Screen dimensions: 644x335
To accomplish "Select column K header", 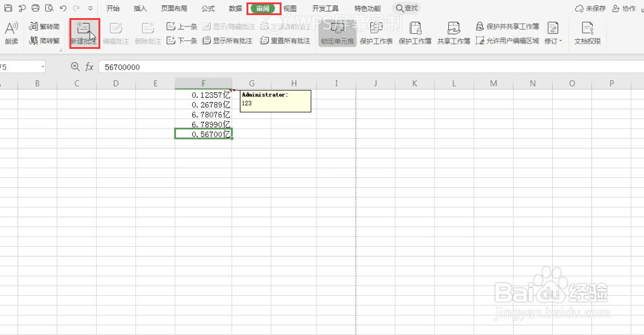I will coord(415,83).
